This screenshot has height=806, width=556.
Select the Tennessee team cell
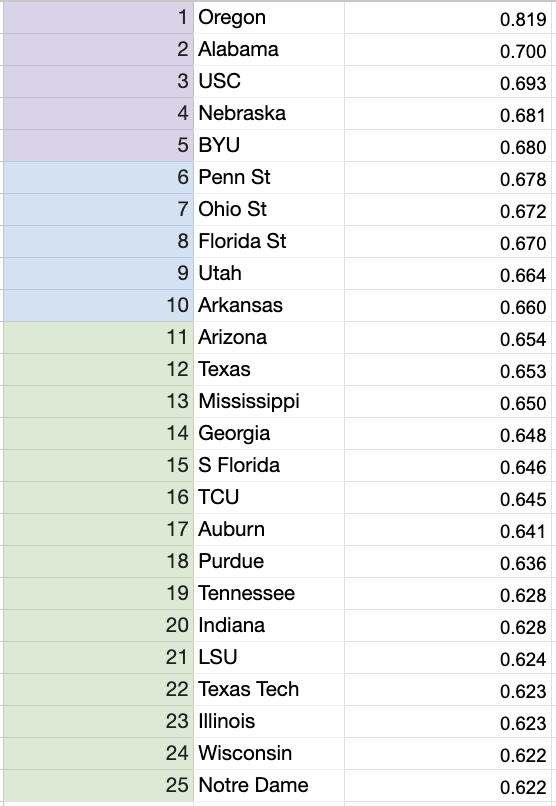(x=269, y=594)
